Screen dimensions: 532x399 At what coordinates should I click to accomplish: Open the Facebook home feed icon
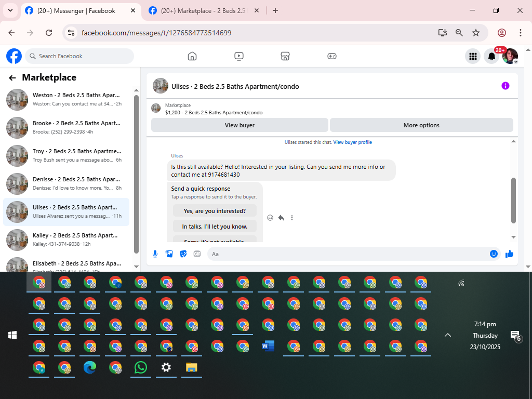pos(192,56)
